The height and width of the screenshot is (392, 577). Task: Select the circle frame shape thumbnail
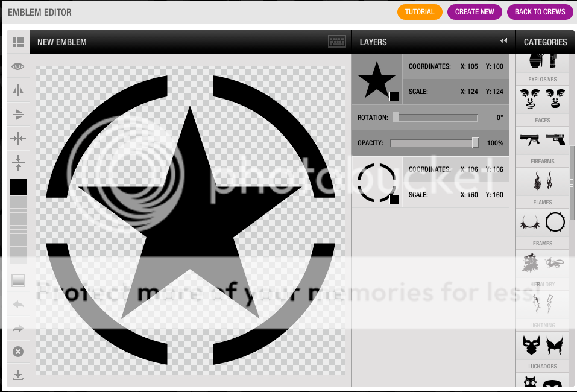tap(555, 222)
